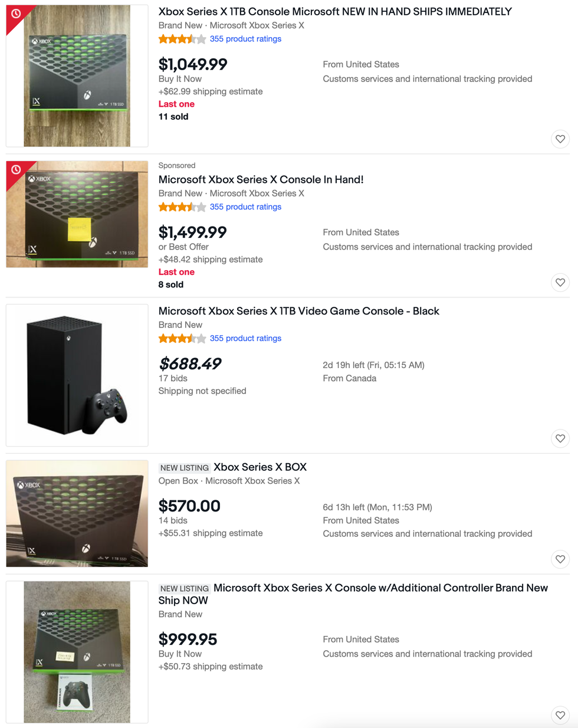Click the heart on the sponsored $1,499.99 listing
Screen dimensions: 578x728
[x=560, y=283]
